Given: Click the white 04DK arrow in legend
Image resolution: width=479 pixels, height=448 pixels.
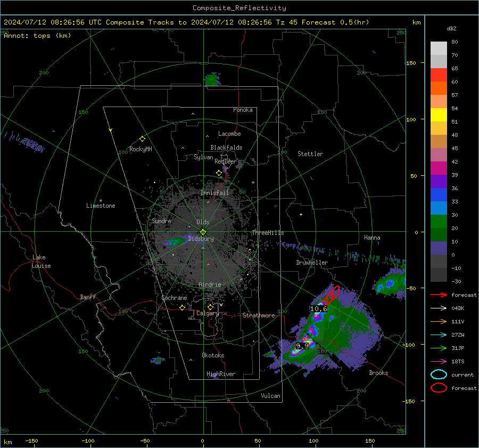Looking at the screenshot, I should tap(439, 308).
